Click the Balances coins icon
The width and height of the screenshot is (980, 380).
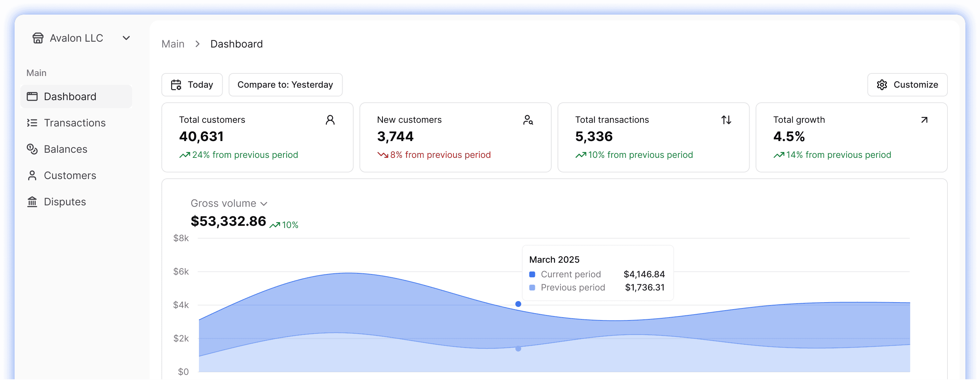[x=32, y=149]
